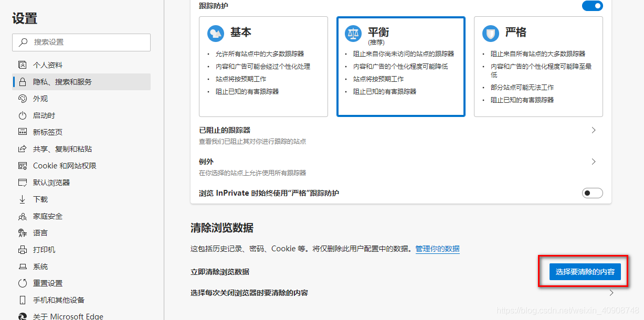Click the 选择要清除的内容 button

(585, 272)
